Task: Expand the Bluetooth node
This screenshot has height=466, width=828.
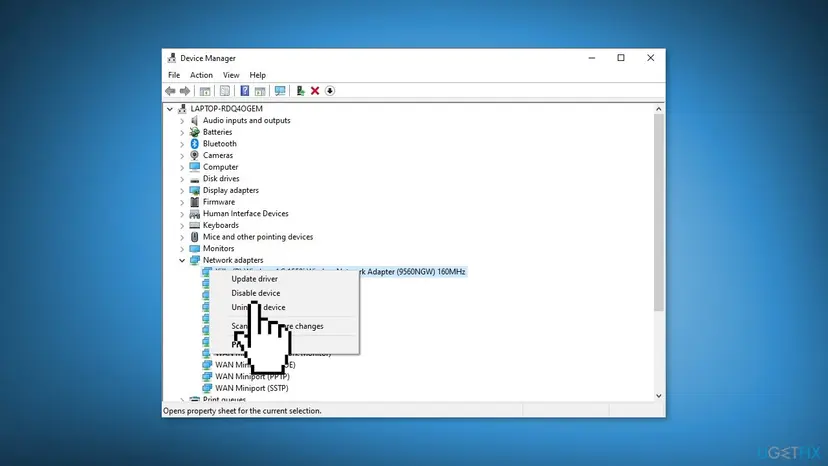Action: click(x=182, y=144)
